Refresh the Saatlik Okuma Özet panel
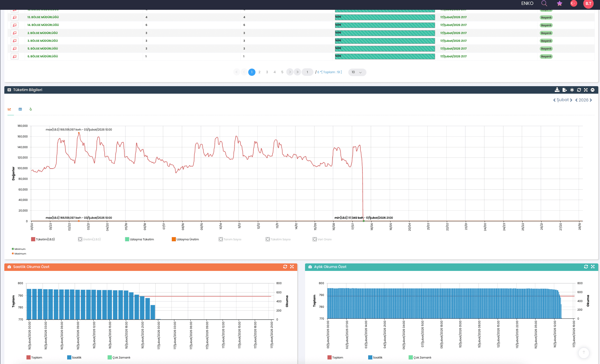 285,267
